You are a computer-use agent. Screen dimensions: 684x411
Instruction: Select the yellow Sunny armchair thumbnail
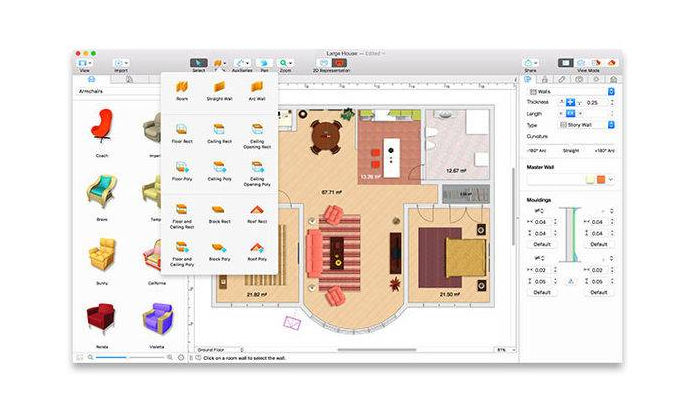click(x=102, y=255)
